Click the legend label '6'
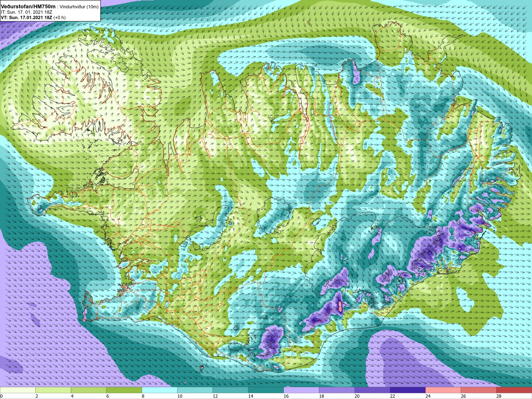This screenshot has height=399, width=532. click(107, 396)
